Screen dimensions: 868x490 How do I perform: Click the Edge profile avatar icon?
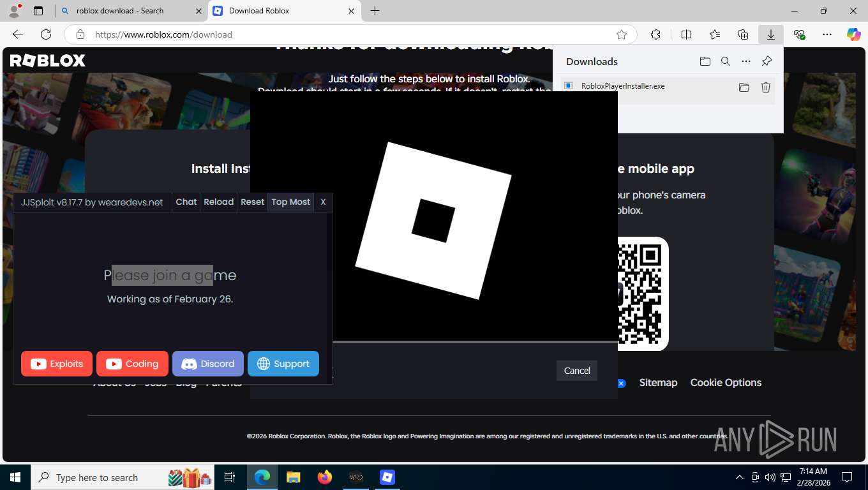tap(13, 11)
